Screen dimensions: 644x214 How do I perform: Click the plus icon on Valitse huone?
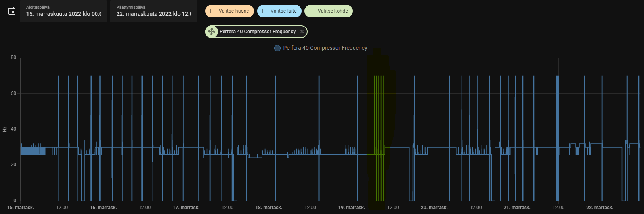(x=211, y=11)
